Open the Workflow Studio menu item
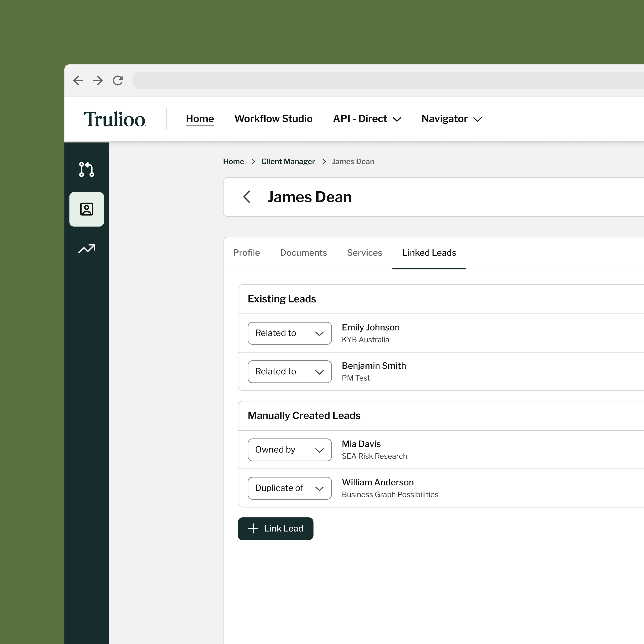The image size is (644, 644). (x=273, y=119)
